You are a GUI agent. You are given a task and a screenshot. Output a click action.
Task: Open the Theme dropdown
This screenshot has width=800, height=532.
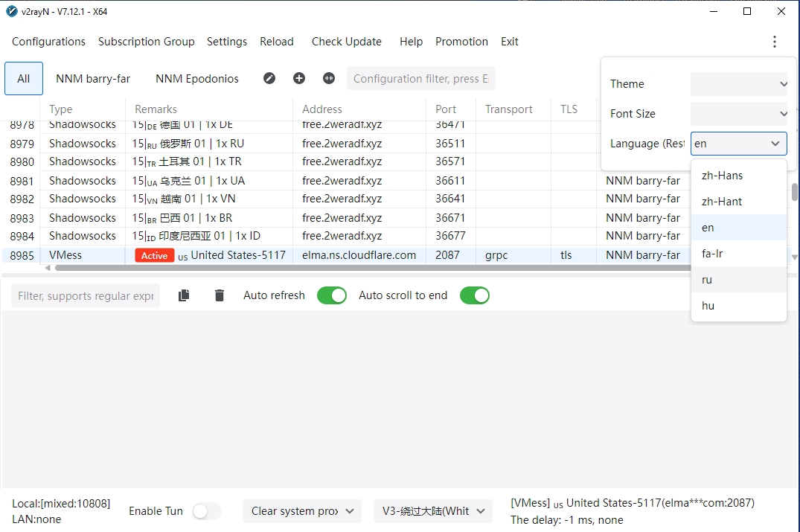(739, 83)
